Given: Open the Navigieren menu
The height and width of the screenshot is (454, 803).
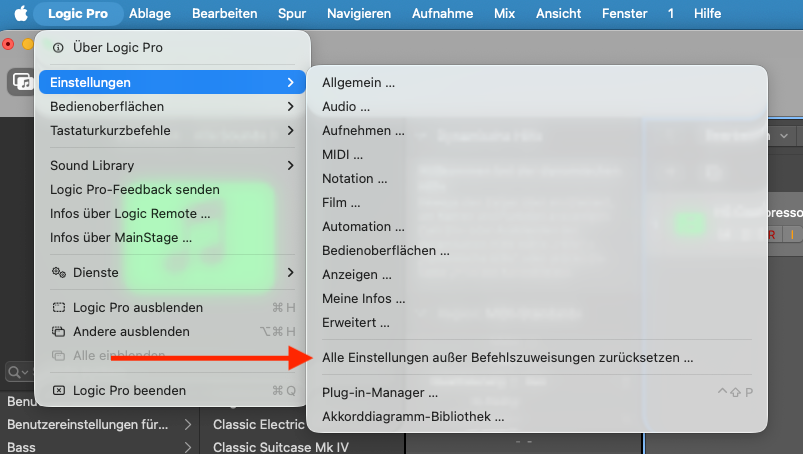Looking at the screenshot, I should pyautogui.click(x=359, y=13).
